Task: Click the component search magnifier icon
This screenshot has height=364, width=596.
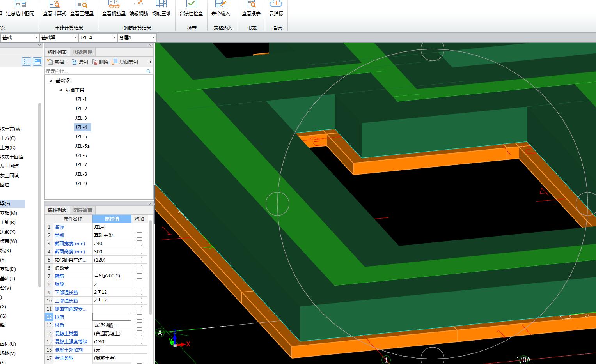Action: click(148, 71)
